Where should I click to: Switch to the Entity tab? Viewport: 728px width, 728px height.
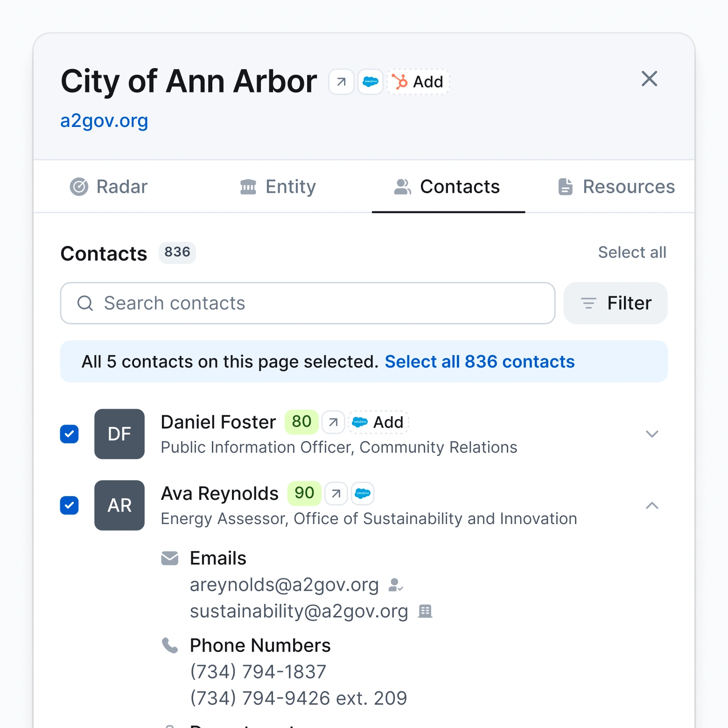click(x=277, y=187)
